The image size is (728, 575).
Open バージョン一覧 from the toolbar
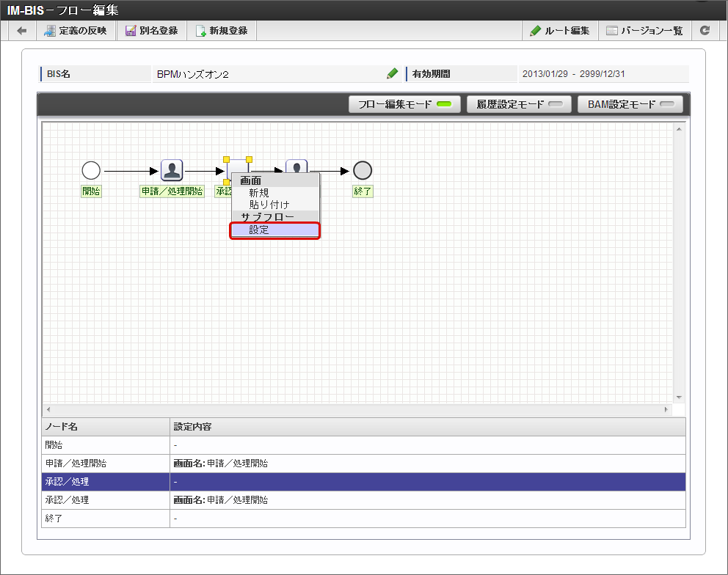(644, 31)
